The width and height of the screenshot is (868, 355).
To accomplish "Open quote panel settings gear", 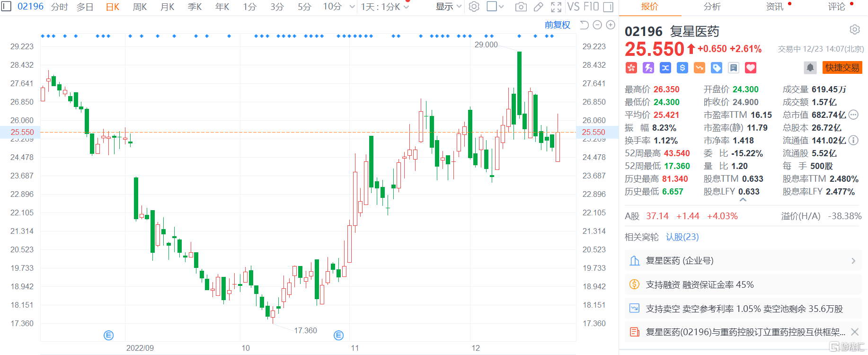I will tap(854, 30).
